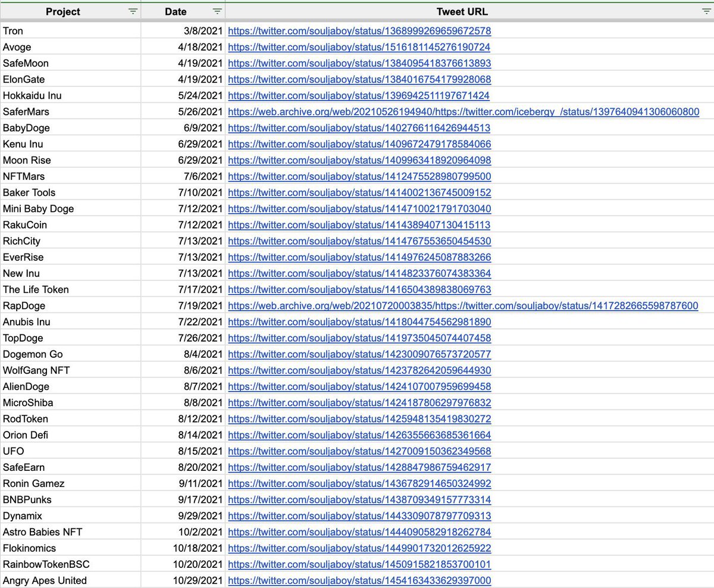714x588 pixels.
Task: Open the Tron tweet link
Action: pos(359,31)
